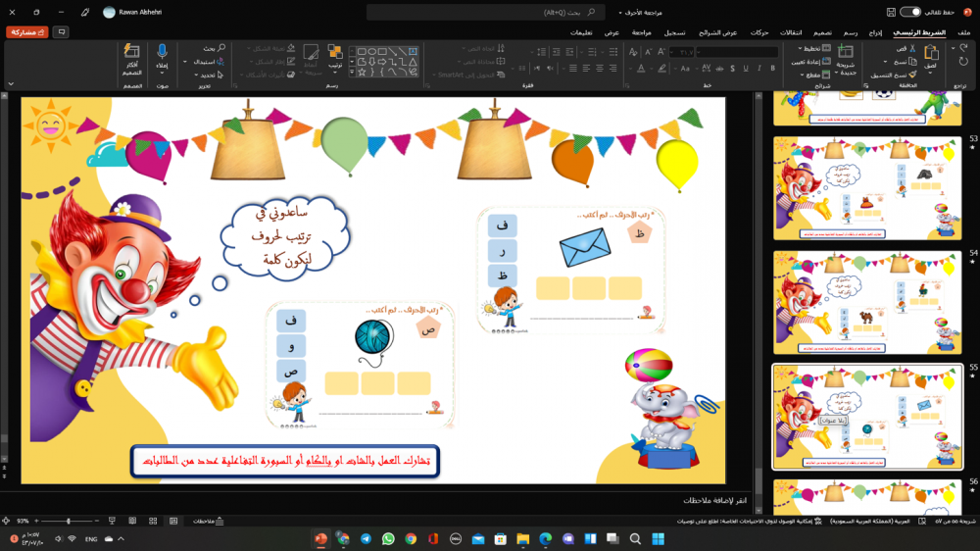Collapse the ribbon with the chevron
Image resolution: width=980 pixels, height=551 pixels.
(11, 83)
